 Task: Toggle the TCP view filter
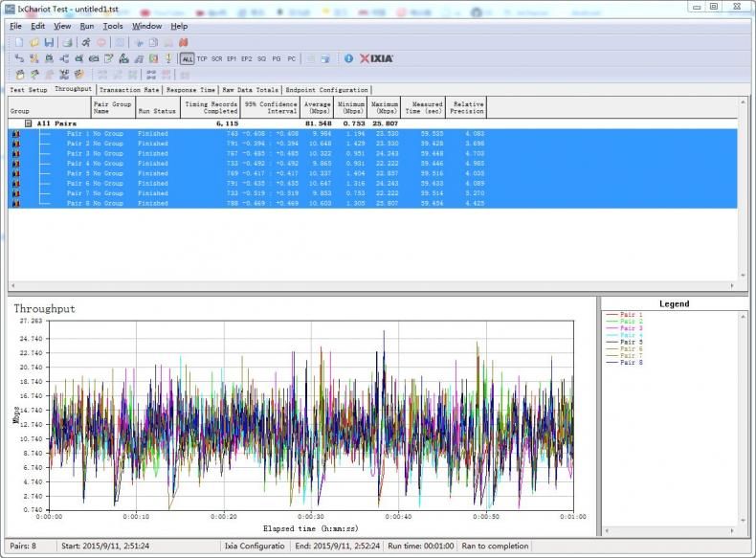tap(202, 58)
